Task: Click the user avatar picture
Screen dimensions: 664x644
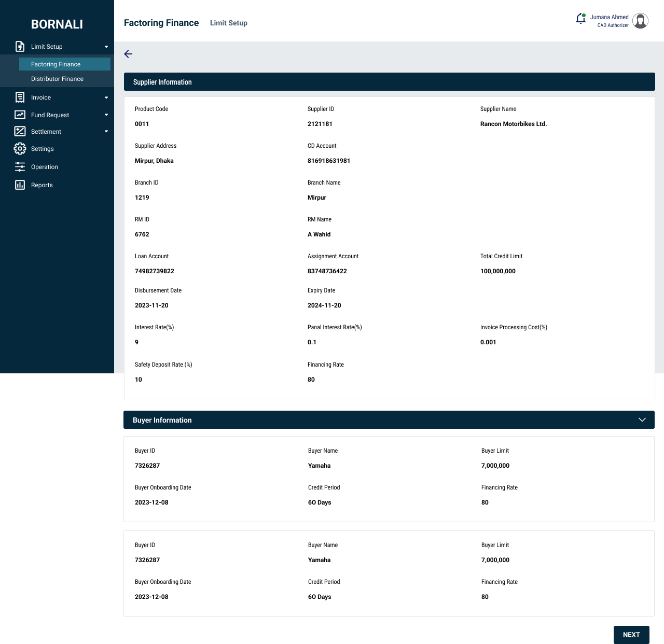Action: [641, 21]
